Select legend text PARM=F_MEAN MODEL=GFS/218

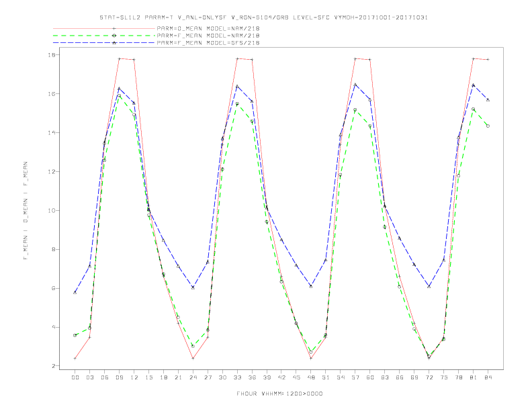click(x=208, y=43)
